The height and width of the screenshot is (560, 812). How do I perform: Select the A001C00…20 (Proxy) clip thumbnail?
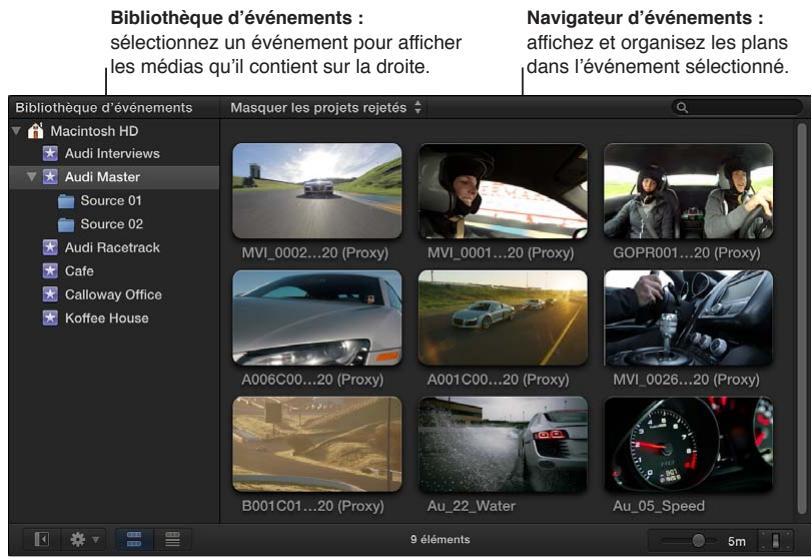(x=503, y=318)
